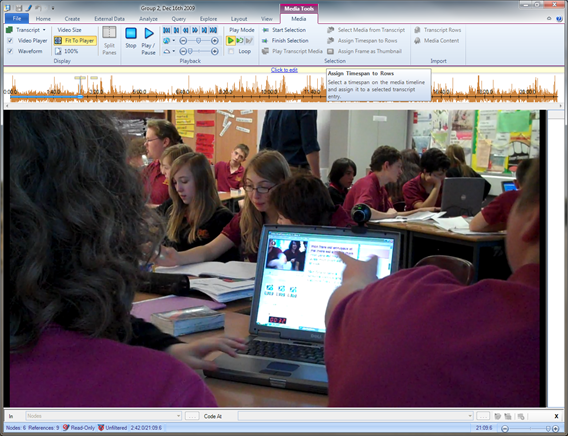The height and width of the screenshot is (436, 568).
Task: Click the Play / Pause icon
Action: pyautogui.click(x=149, y=33)
